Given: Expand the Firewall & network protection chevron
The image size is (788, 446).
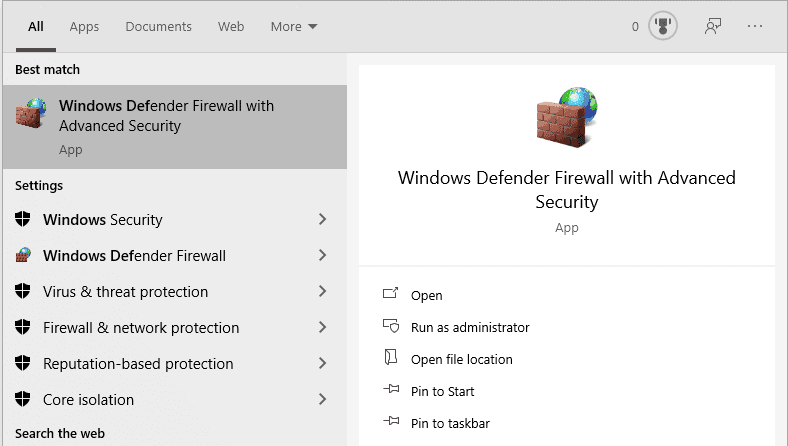Looking at the screenshot, I should click(x=323, y=327).
